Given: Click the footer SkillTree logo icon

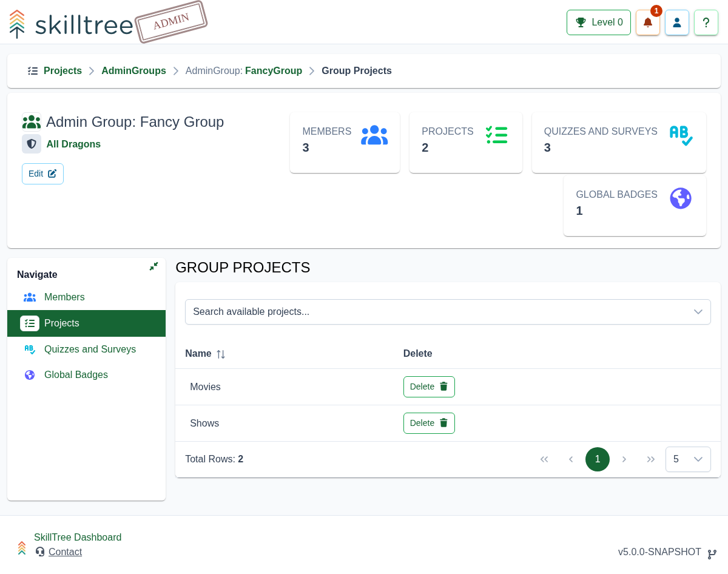Looking at the screenshot, I should point(22,548).
